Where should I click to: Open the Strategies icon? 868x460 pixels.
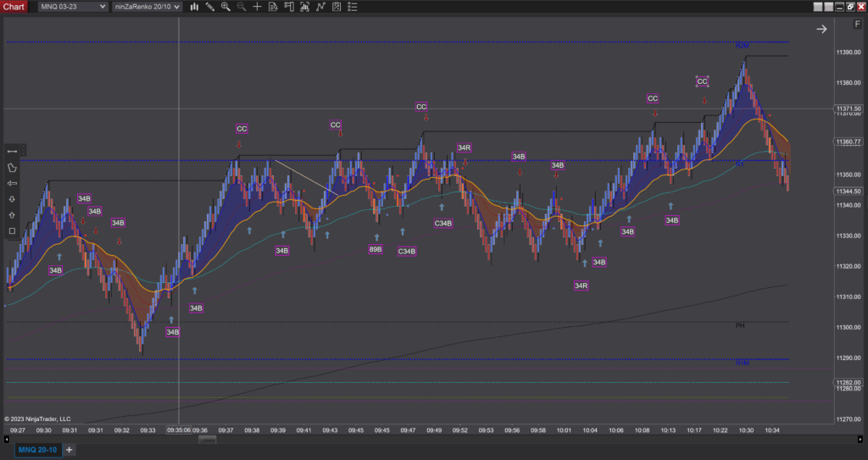pos(336,7)
